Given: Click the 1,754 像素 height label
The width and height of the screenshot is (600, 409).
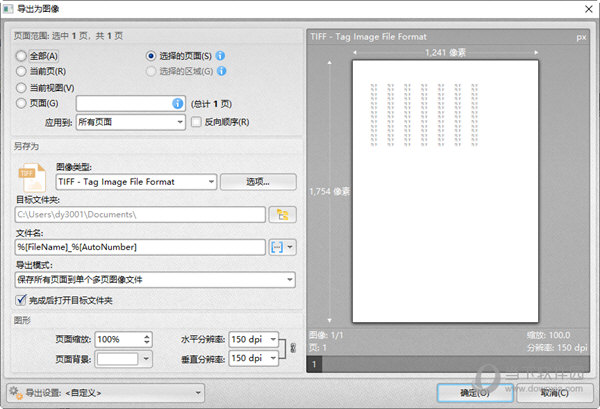Looking at the screenshot, I should tap(329, 191).
